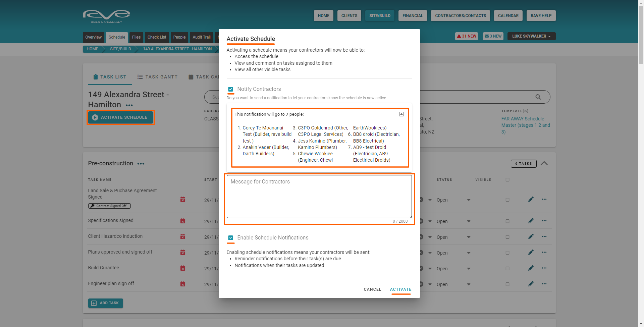Open the 3 NEW messages indicator

click(493, 36)
